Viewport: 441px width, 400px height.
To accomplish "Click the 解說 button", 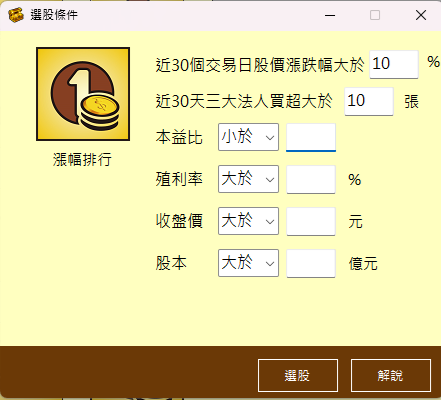I will [x=391, y=375].
